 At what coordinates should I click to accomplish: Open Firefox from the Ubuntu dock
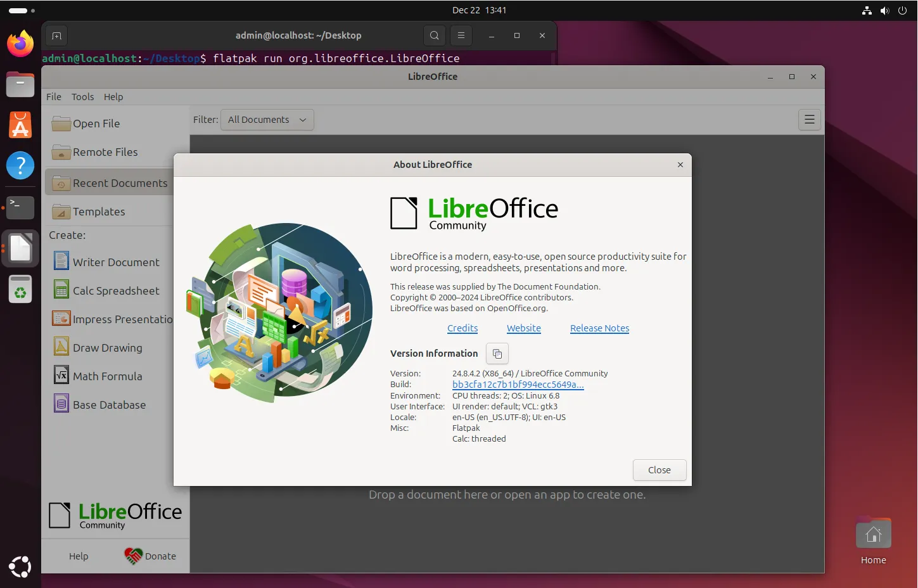[20, 44]
